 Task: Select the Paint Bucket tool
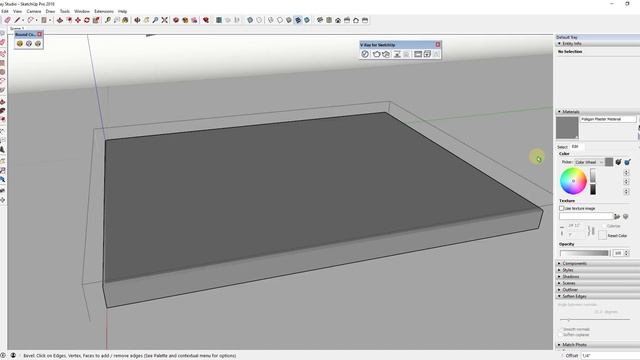pyautogui.click(x=125, y=20)
